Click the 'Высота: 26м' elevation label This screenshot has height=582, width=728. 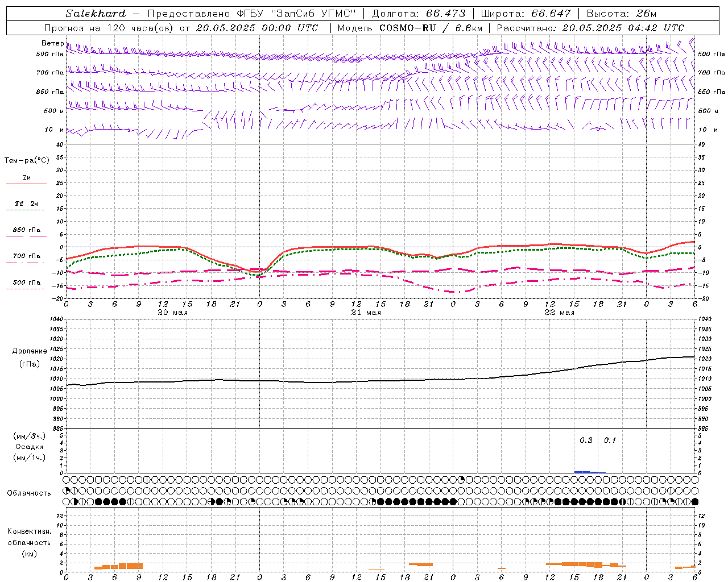(622, 14)
